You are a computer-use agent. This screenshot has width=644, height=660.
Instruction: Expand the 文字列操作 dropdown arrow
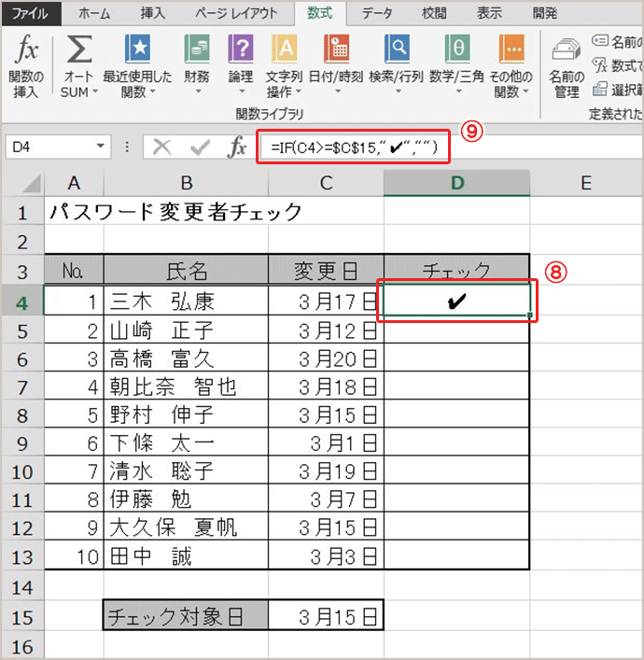tap(299, 91)
